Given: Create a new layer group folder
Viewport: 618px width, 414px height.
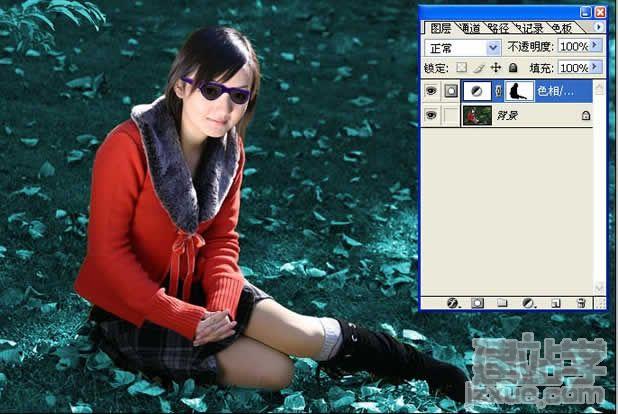Looking at the screenshot, I should [502, 303].
